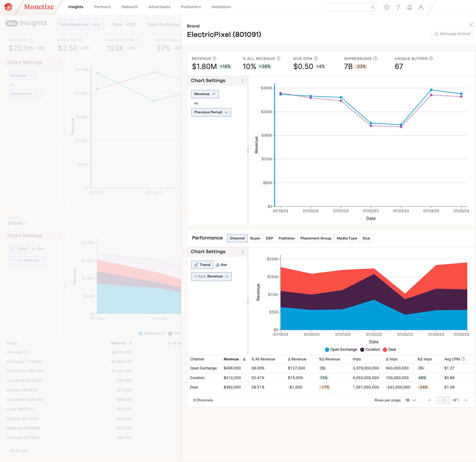Click the Partners navigation icon
The image size is (476, 462).
(x=102, y=6)
